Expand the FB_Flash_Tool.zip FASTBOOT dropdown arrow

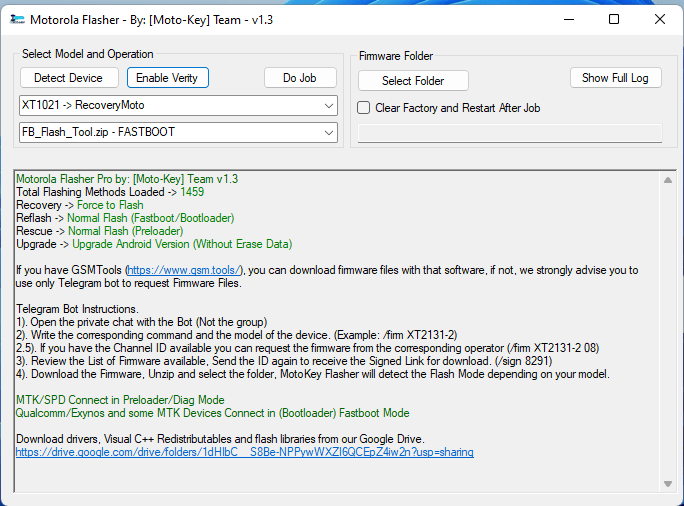[x=329, y=132]
